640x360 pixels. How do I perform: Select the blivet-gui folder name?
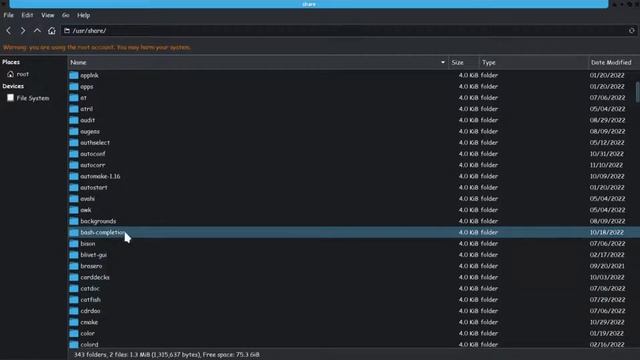[x=93, y=255]
